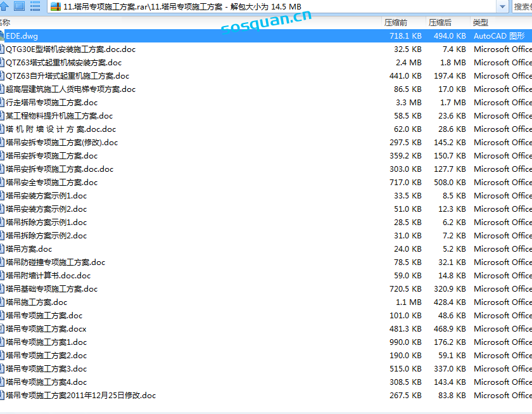Click the archive icon in the path bar
The height and width of the screenshot is (414, 532).
point(56,6)
